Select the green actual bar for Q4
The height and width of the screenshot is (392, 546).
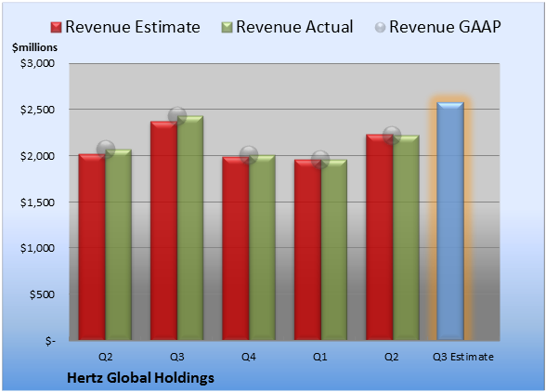[x=262, y=247]
